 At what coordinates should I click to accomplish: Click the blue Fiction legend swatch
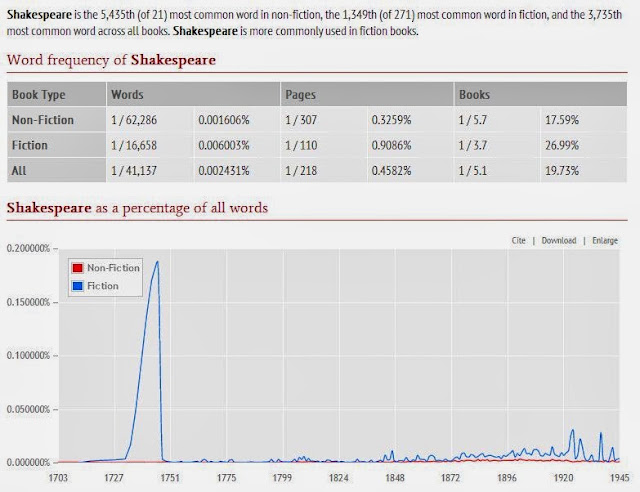click(x=78, y=286)
